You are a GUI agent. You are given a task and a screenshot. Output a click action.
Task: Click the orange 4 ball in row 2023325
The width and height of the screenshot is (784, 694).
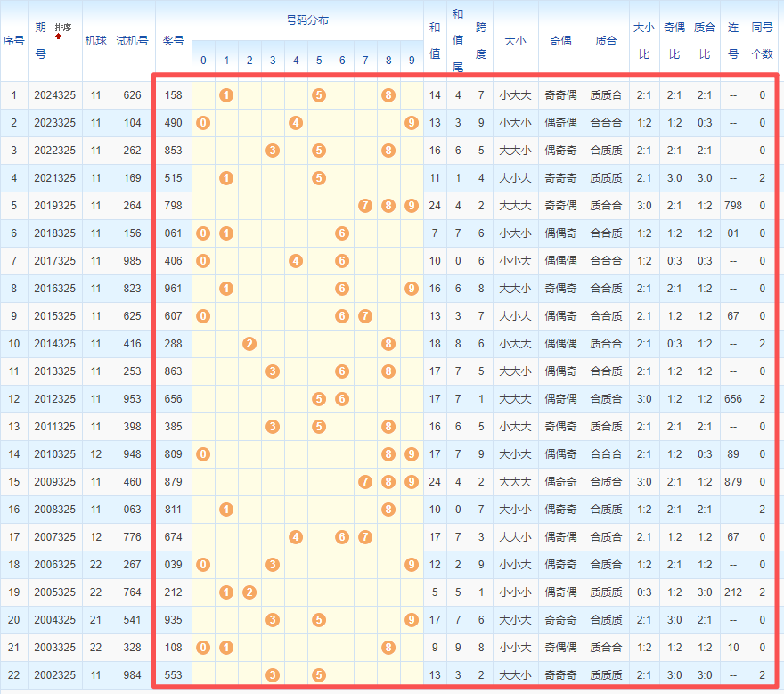click(296, 123)
